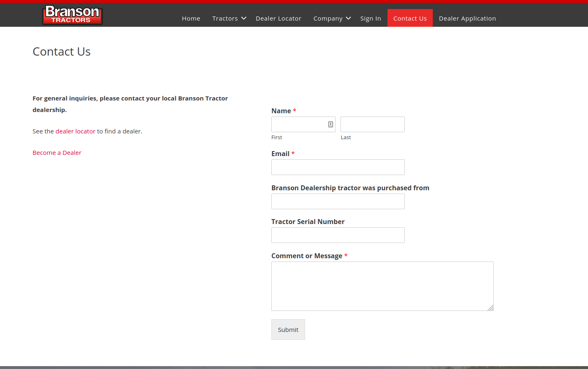Viewport: 588px width, 369px height.
Task: Select the Contact Us nav tab
Action: [x=410, y=18]
